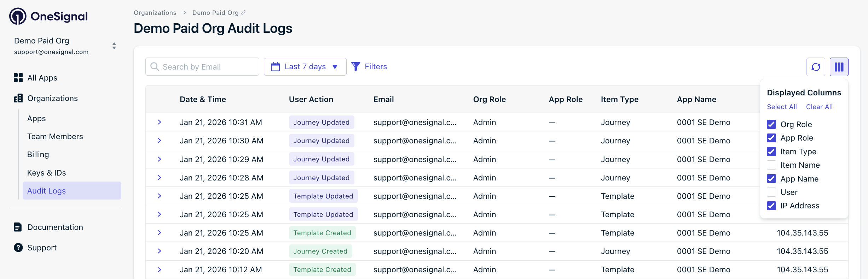868x279 pixels.
Task: Open the organization switcher arrows
Action: tap(114, 46)
